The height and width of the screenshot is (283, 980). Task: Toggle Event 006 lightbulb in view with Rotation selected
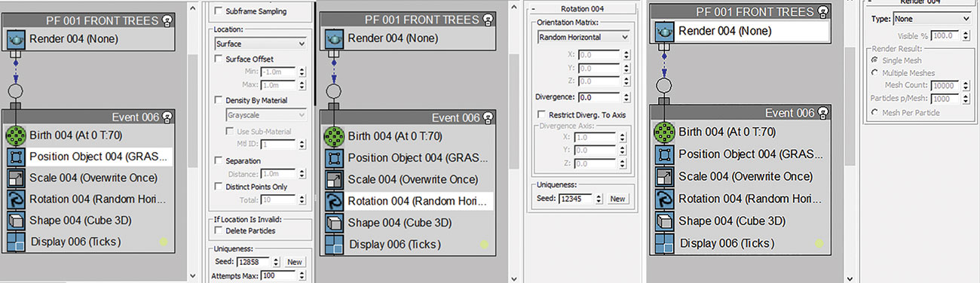click(488, 117)
